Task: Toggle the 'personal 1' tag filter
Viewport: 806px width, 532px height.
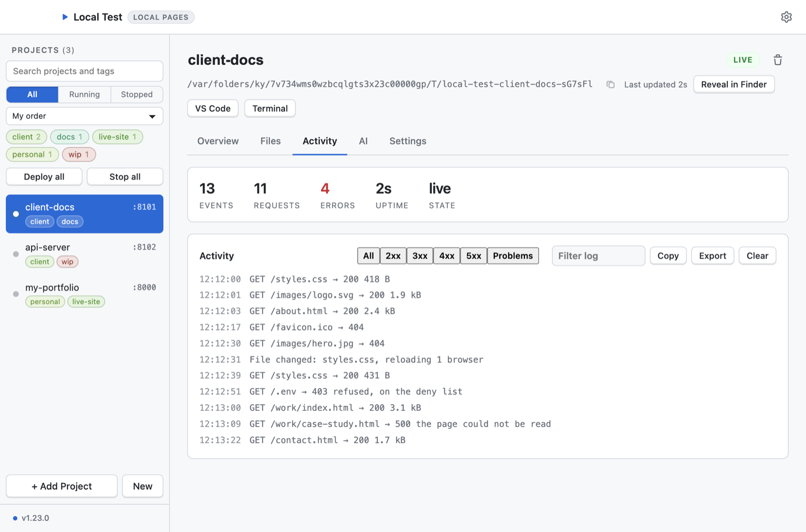Action: tap(32, 155)
